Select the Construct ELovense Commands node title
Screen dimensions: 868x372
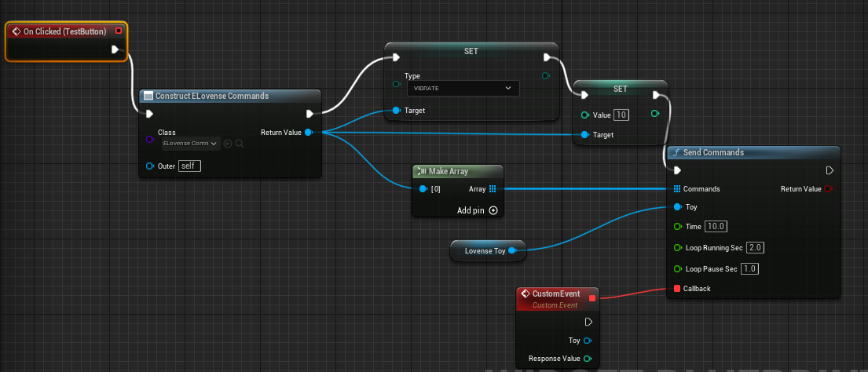(212, 96)
